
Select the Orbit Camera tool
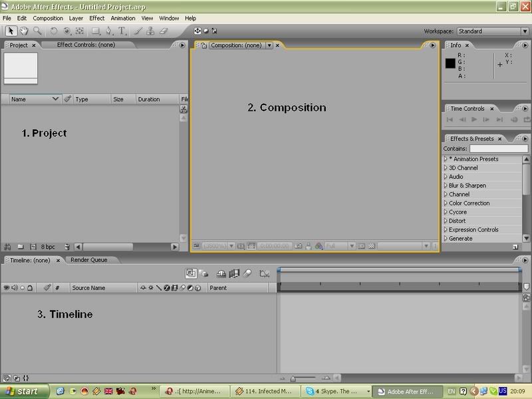[67, 31]
